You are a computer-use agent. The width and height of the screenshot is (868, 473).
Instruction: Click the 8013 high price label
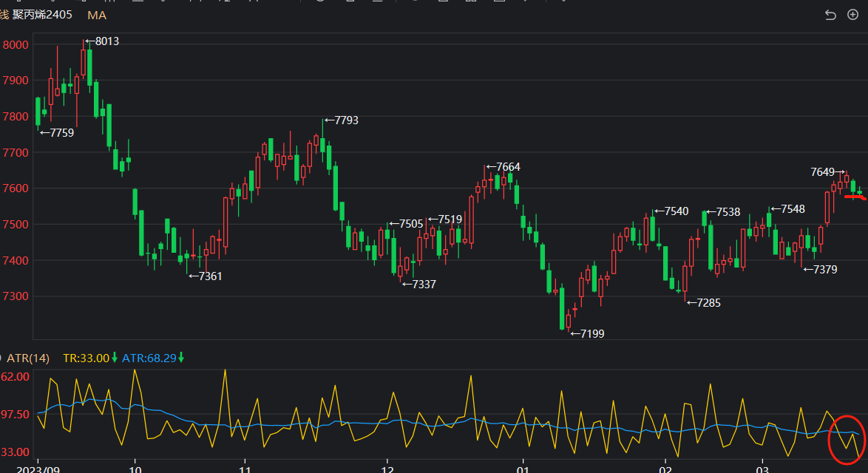[x=107, y=41]
